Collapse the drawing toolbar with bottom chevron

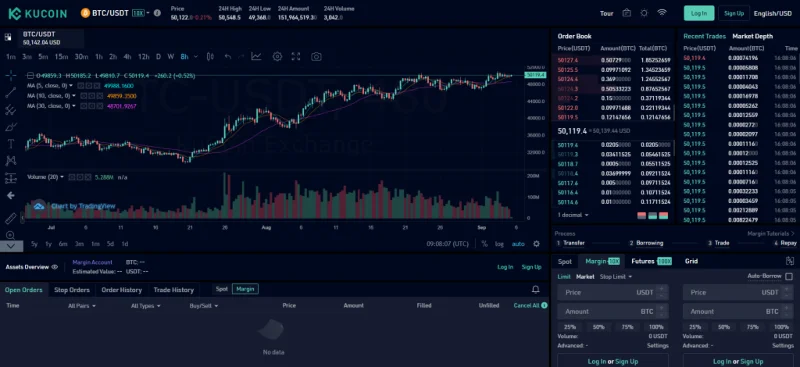[11, 246]
